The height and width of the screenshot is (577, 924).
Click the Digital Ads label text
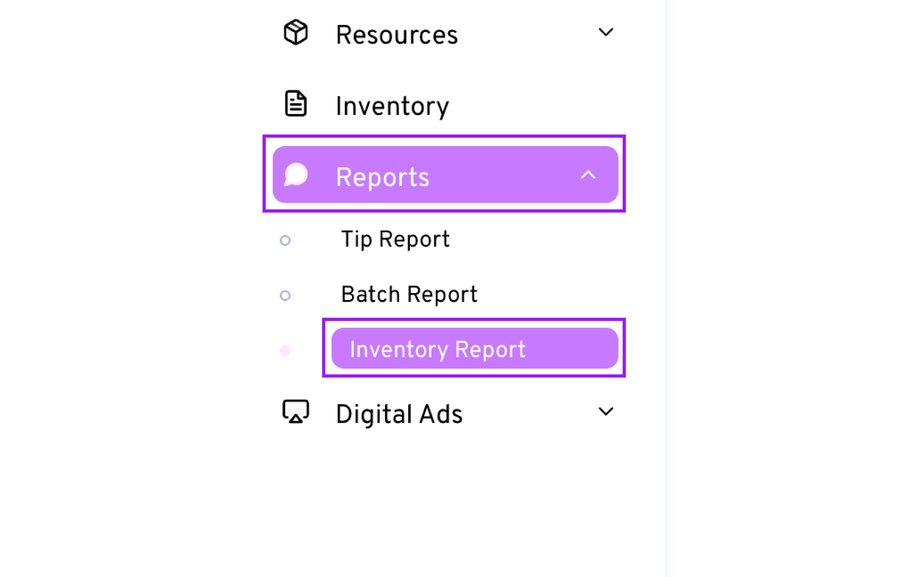pyautogui.click(x=399, y=414)
